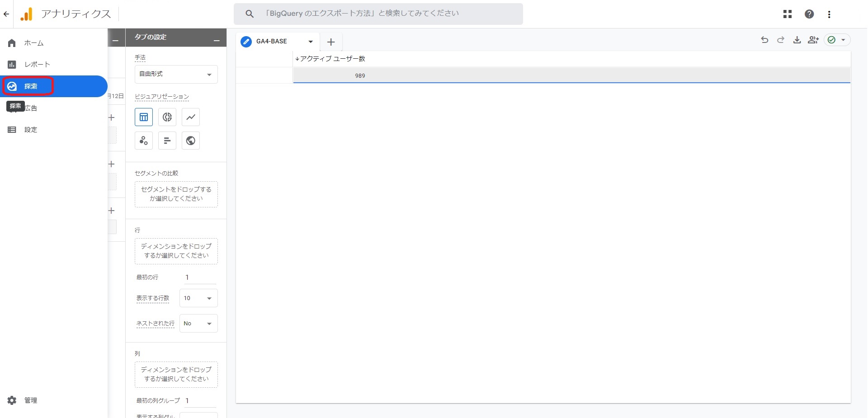Edit the 最初の行 value field
The image size is (868, 418).
[x=200, y=277]
